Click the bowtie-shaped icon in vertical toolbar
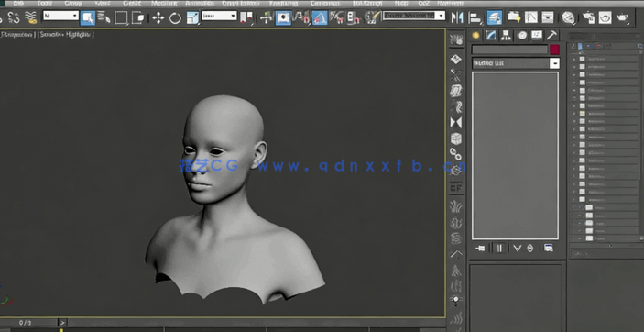The image size is (644, 332). coord(456,123)
